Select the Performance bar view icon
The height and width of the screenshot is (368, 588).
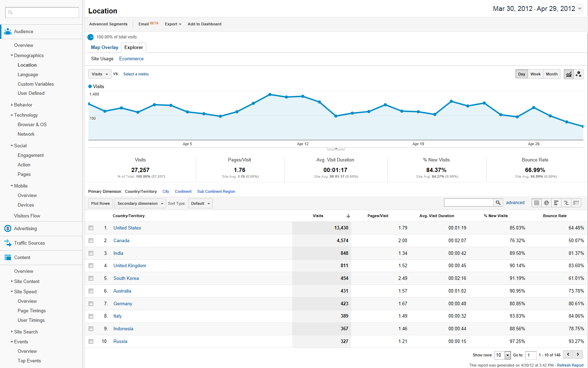coord(556,203)
